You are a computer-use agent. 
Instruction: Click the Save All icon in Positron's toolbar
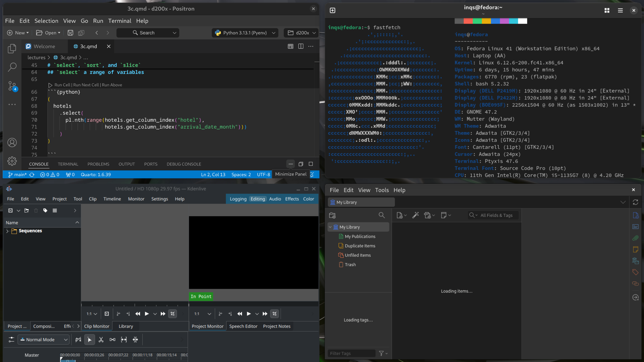81,33
